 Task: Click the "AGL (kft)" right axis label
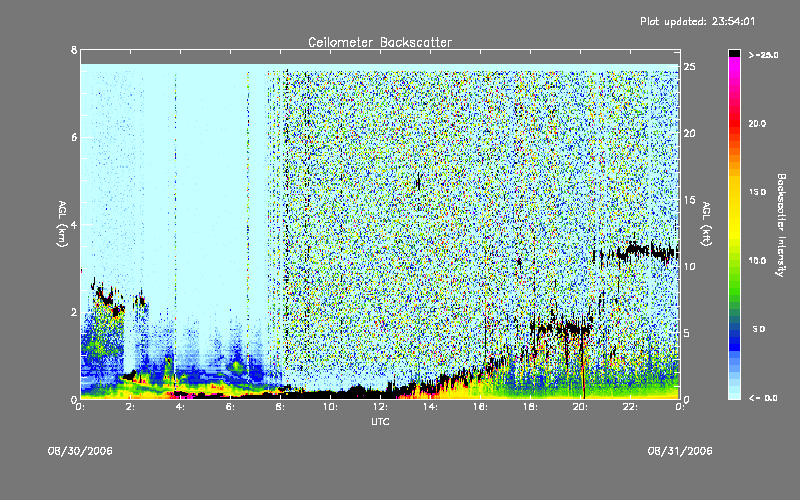(706, 224)
